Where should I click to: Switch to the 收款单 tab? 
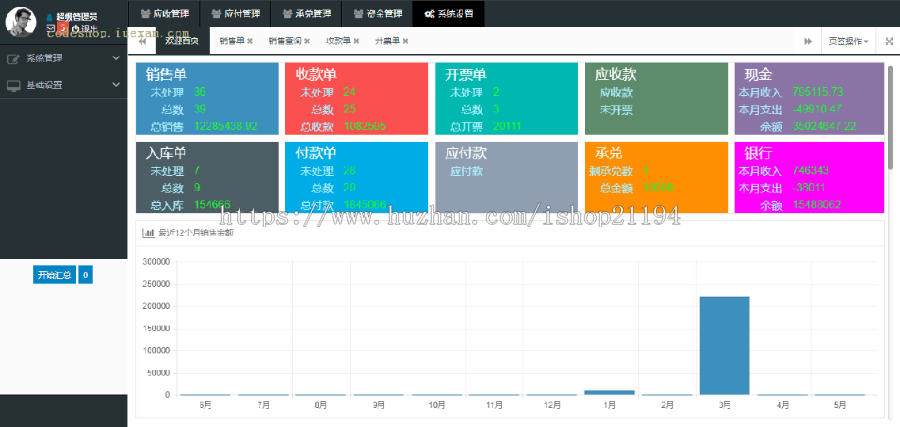pos(339,41)
